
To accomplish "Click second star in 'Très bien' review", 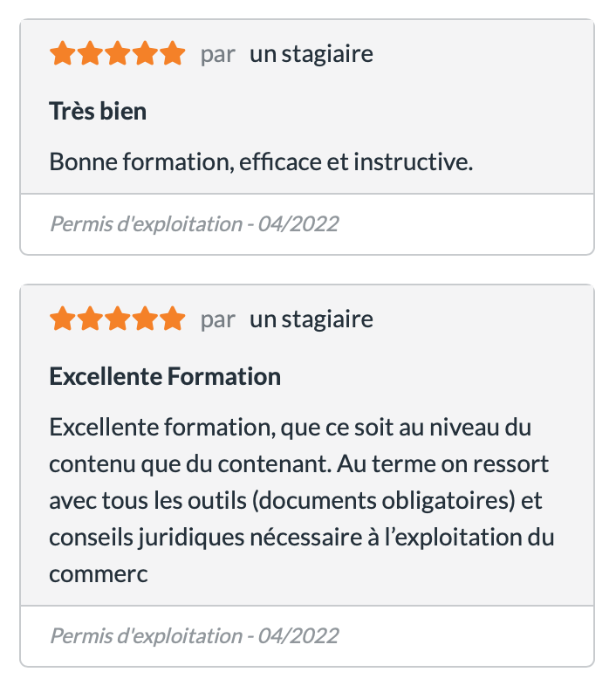I will coord(90,54).
